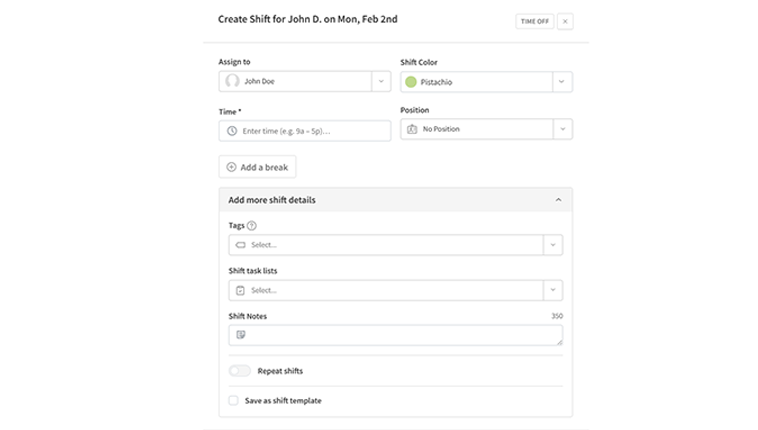Click the position badge icon
The height and width of the screenshot is (430, 758).
point(412,129)
